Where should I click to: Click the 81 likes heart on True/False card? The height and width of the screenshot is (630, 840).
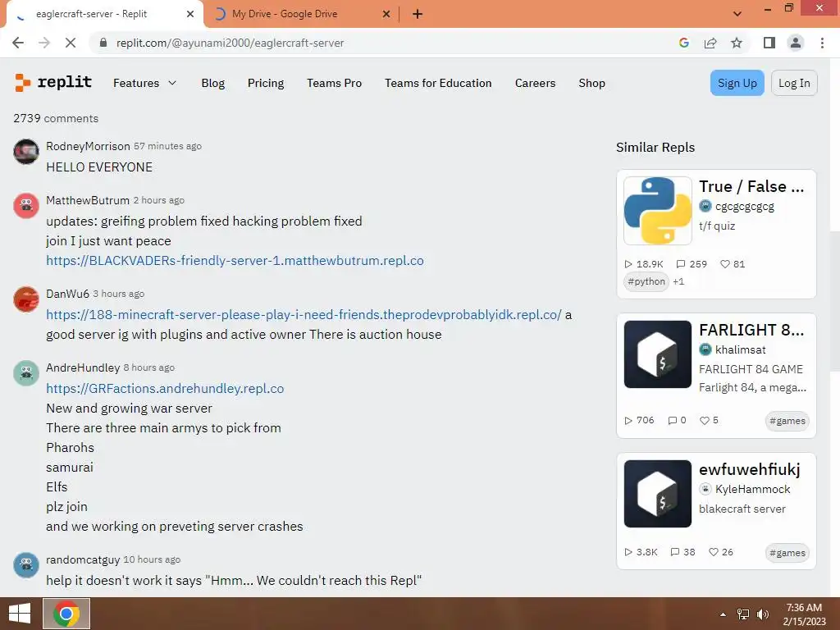725,264
